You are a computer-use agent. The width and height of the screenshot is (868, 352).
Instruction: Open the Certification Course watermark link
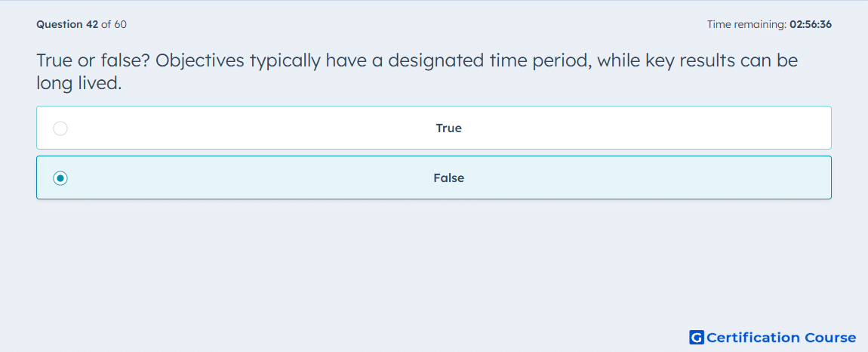773,337
